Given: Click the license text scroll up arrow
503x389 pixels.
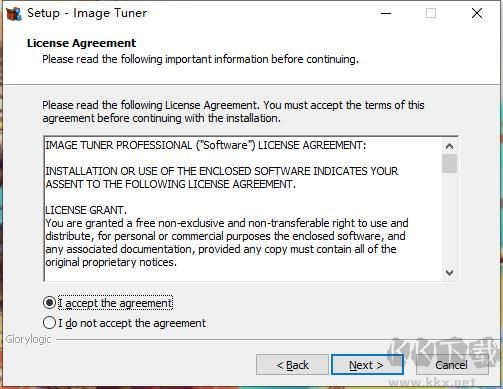Looking at the screenshot, I should point(449,146).
